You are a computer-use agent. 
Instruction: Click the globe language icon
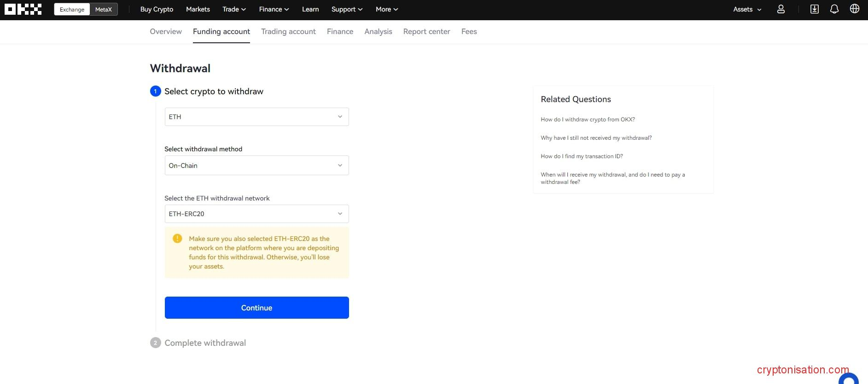pos(854,9)
